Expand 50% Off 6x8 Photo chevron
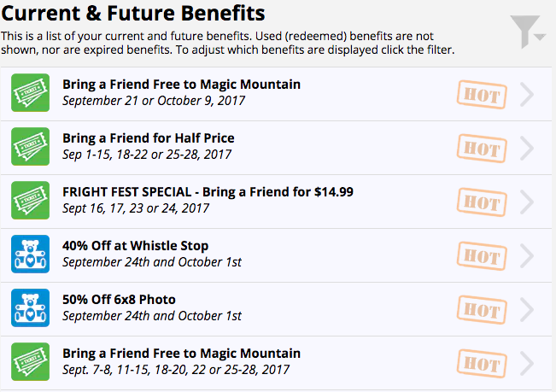The image size is (556, 392). tap(527, 309)
